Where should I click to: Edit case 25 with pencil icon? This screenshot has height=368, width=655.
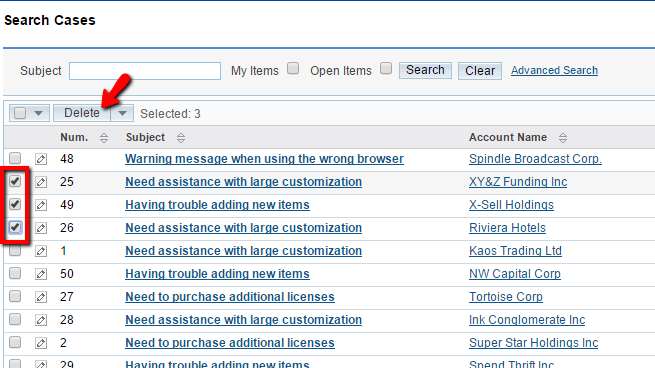point(41,182)
